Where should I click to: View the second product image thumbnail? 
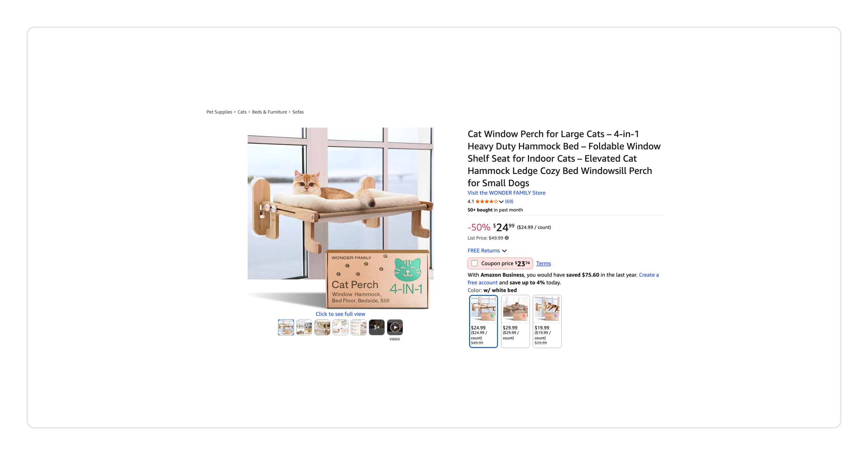pyautogui.click(x=304, y=327)
